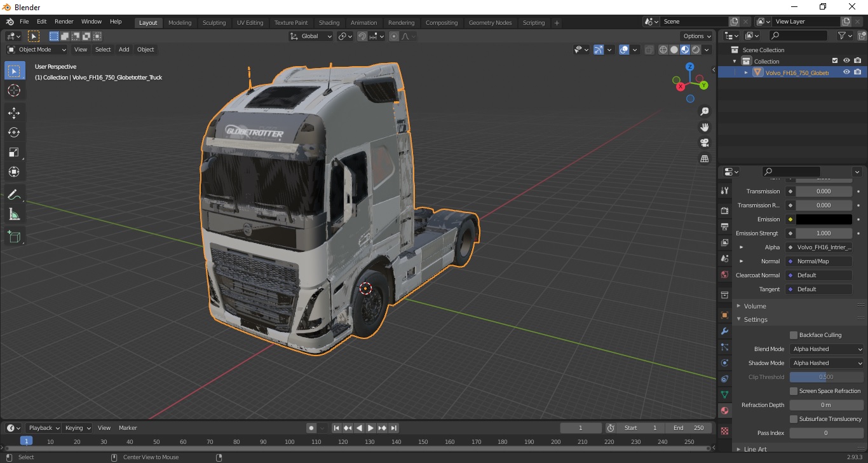
Task: Click the navigation gizmo Z axis
Action: click(x=690, y=67)
